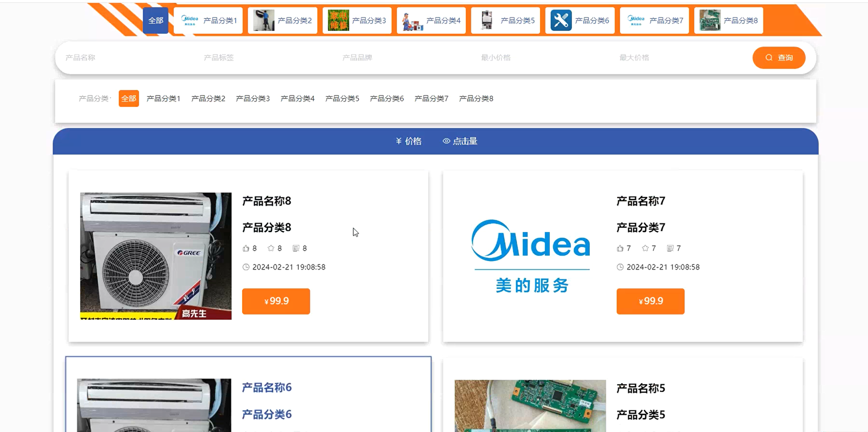
Task: Open 产品分类3 tab in top banner
Action: pos(357,21)
